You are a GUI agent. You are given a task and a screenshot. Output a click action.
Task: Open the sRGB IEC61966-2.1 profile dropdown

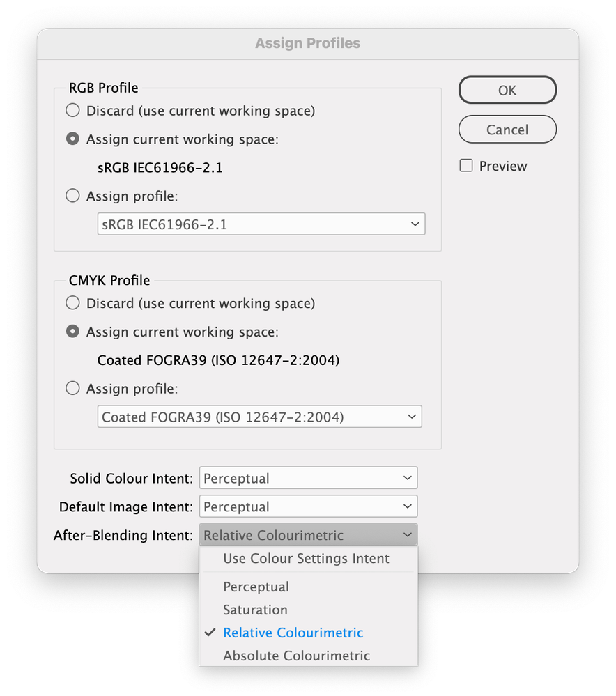[x=261, y=224]
